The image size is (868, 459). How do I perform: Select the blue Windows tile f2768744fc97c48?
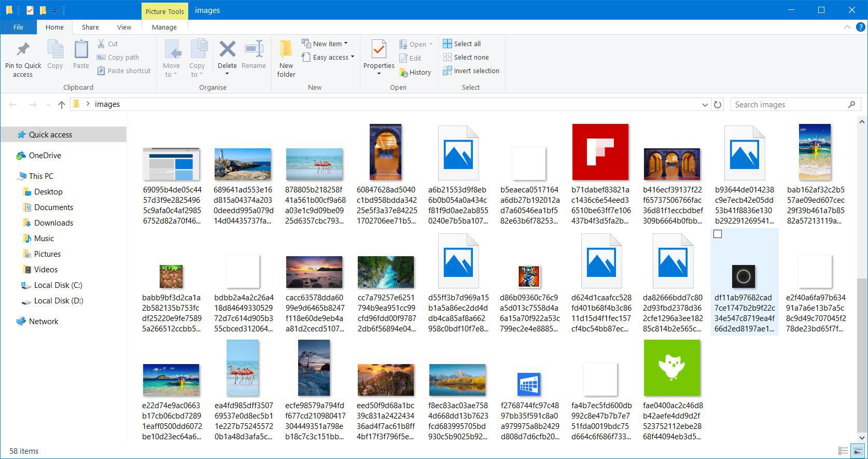point(529,384)
